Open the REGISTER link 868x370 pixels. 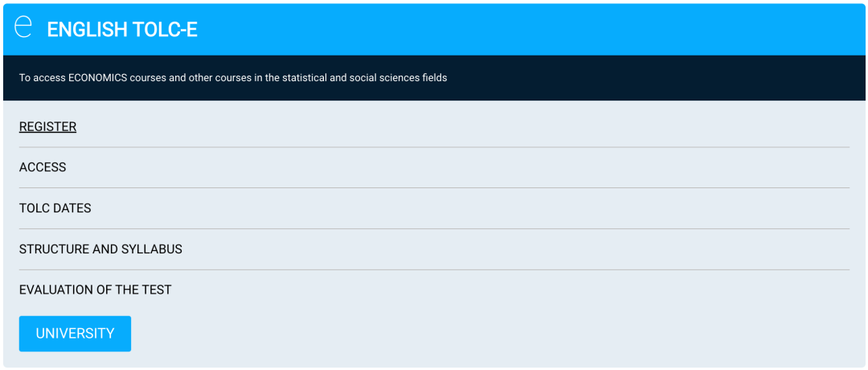[x=47, y=126]
